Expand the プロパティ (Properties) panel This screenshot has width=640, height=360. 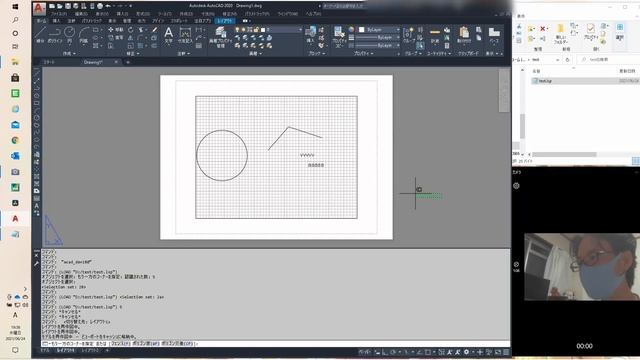tap(363, 53)
